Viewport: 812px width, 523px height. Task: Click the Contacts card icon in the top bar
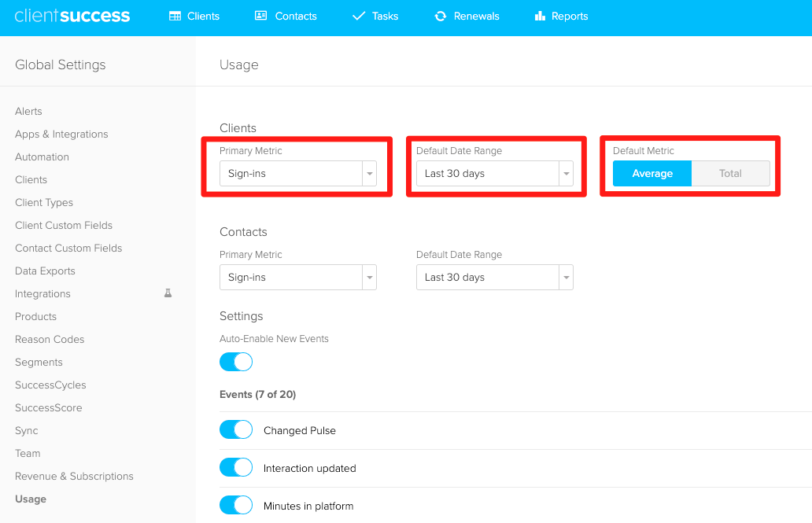261,16
